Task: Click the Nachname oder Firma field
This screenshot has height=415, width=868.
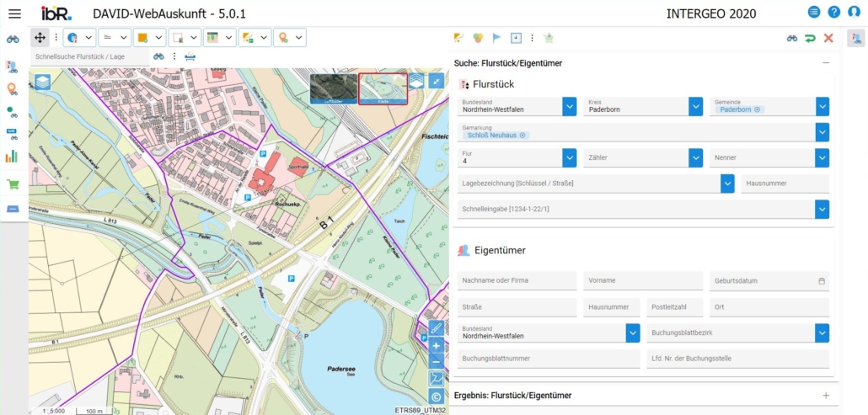Action: (517, 280)
